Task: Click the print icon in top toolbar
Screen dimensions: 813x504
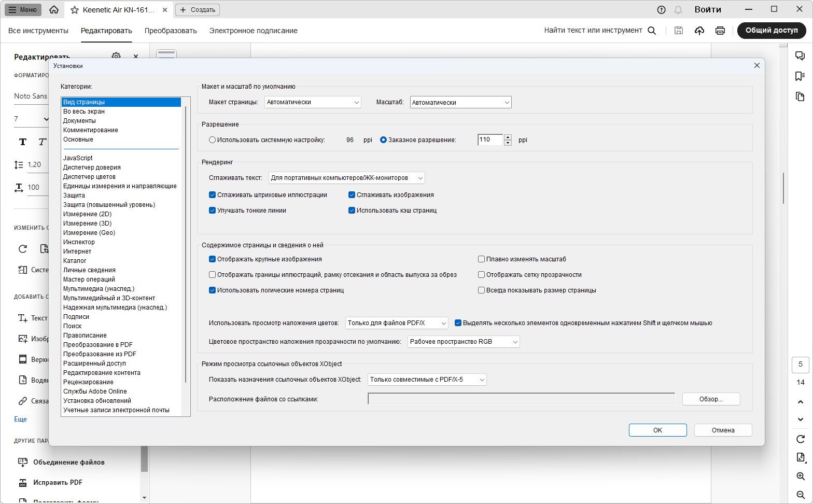Action: coord(720,31)
